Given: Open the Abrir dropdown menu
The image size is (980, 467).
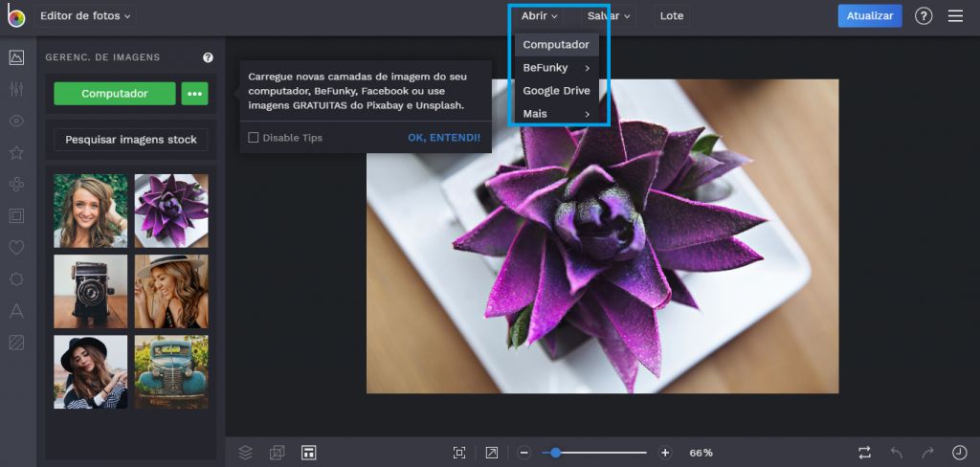Looking at the screenshot, I should tap(540, 16).
